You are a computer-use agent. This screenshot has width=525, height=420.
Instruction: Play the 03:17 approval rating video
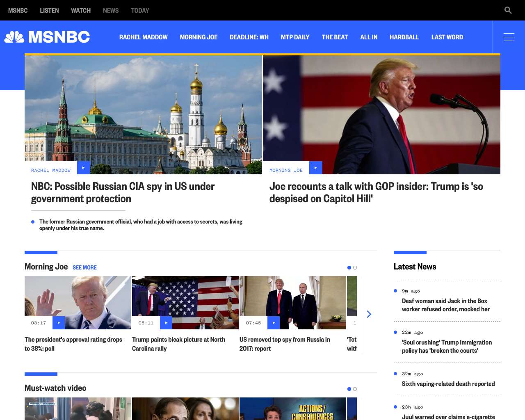coord(59,323)
